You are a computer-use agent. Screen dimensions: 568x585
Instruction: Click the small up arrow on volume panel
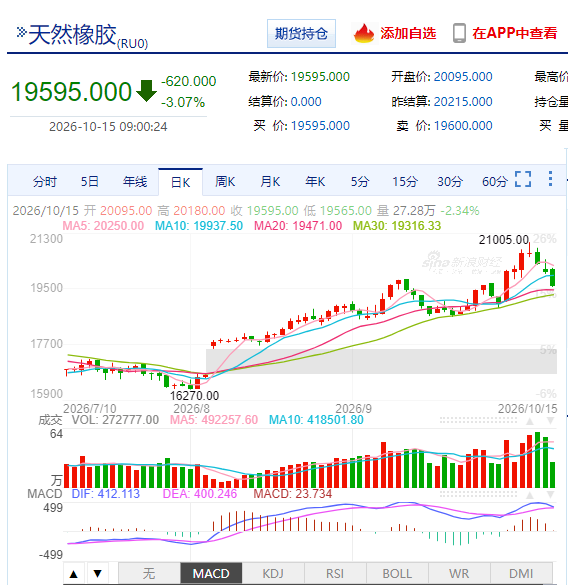(530, 421)
